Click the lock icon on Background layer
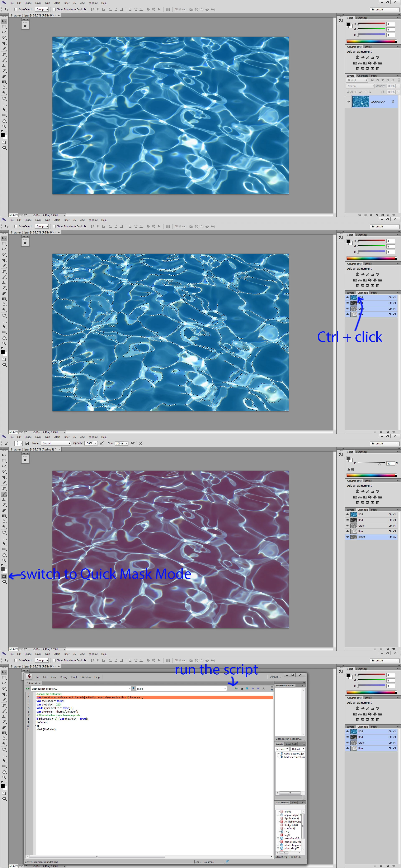This screenshot has height=868, width=401. coord(393,102)
